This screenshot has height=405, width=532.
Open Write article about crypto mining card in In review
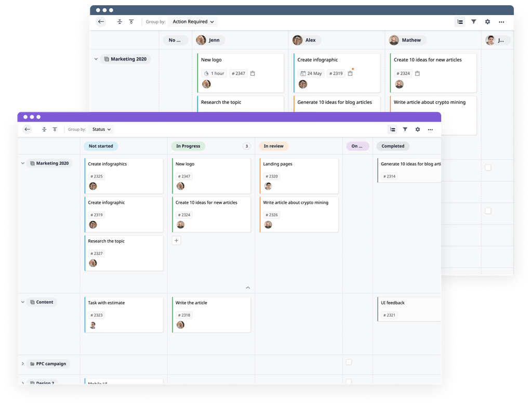299,215
